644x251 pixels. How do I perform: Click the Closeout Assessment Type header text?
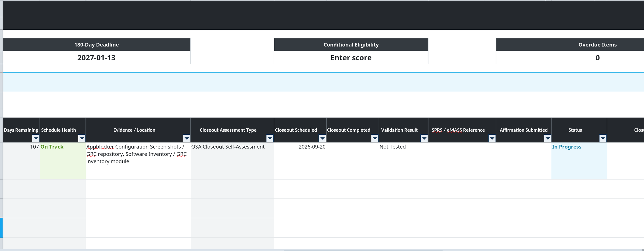point(228,130)
